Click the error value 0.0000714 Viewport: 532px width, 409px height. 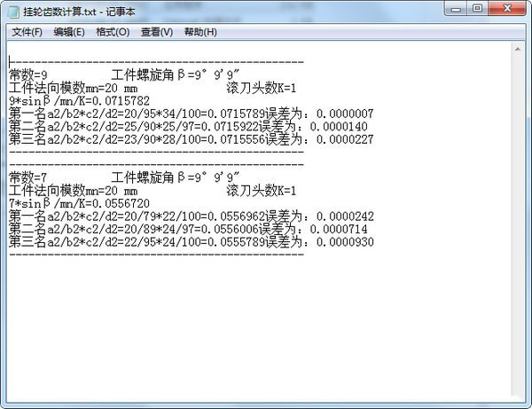coord(339,230)
